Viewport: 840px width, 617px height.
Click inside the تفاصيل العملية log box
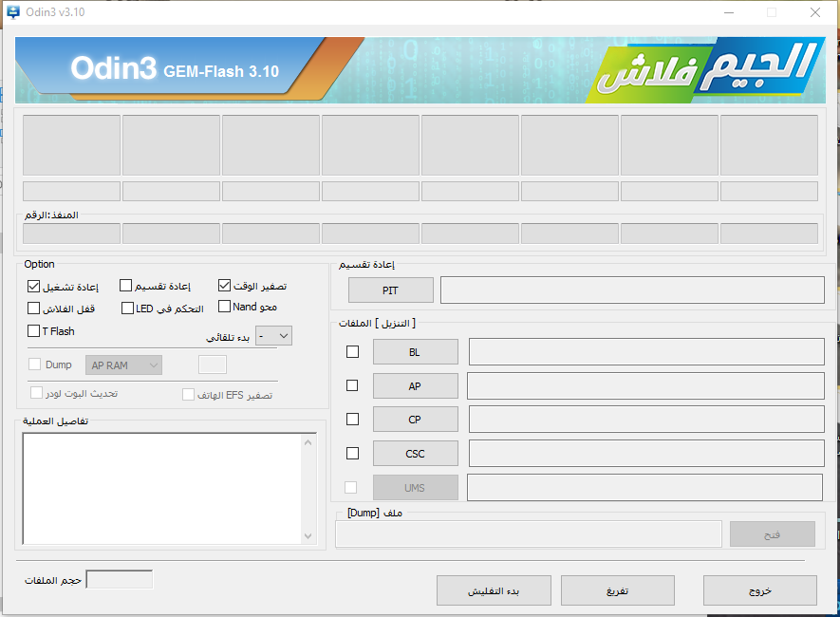pyautogui.click(x=162, y=489)
